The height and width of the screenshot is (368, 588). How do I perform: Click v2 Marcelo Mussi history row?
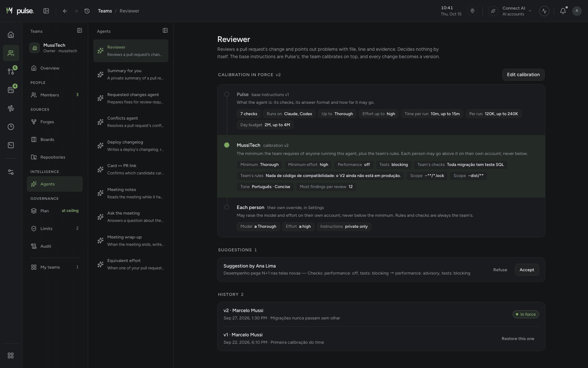coord(381,314)
